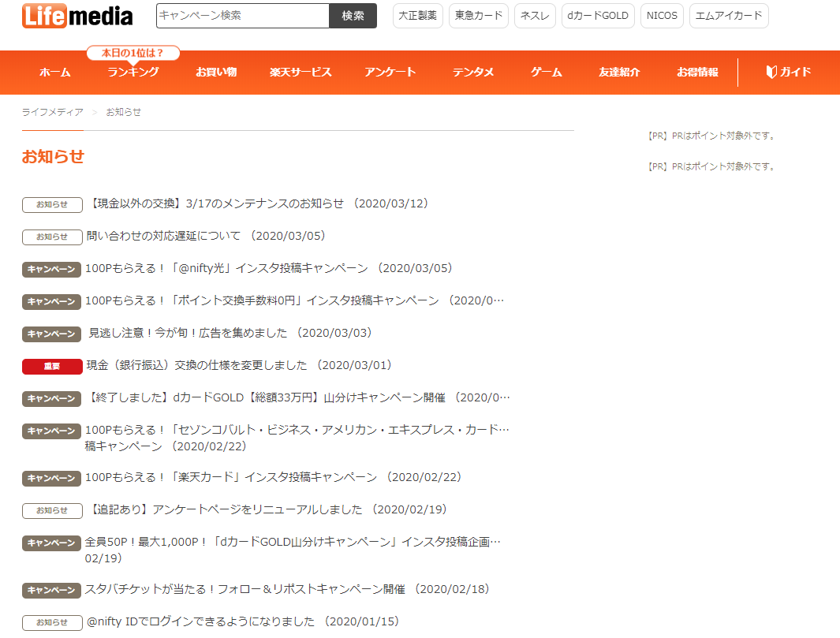Image resolution: width=840 pixels, height=638 pixels.
Task: Open the お買い物 navigation tab
Action: pos(216,73)
